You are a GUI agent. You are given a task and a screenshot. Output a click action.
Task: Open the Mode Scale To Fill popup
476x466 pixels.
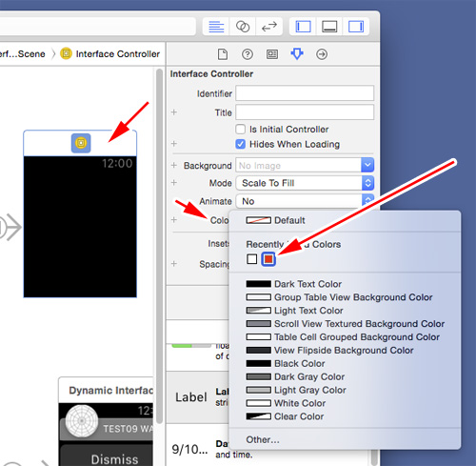coord(305,183)
